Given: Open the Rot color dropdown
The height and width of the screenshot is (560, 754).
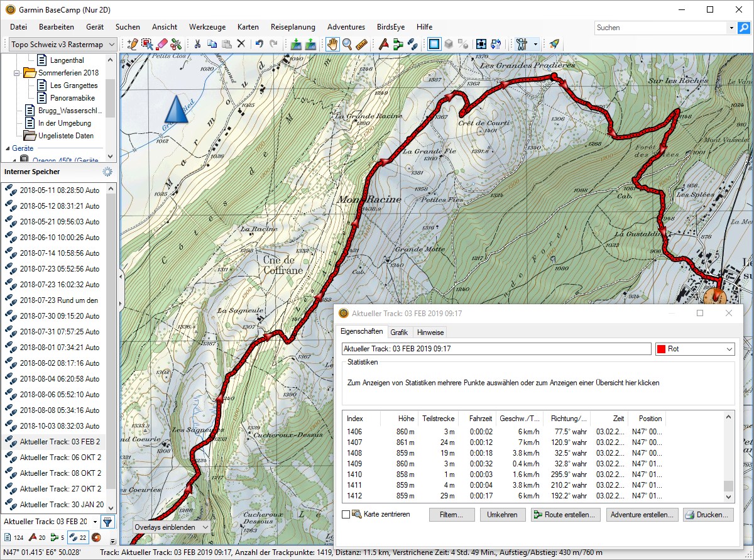Looking at the screenshot, I should tap(695, 349).
